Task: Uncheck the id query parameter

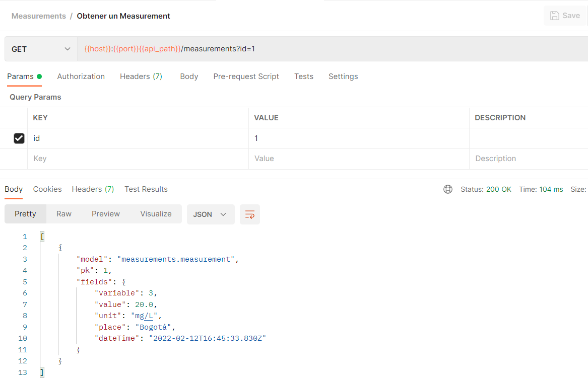Action: [x=19, y=138]
